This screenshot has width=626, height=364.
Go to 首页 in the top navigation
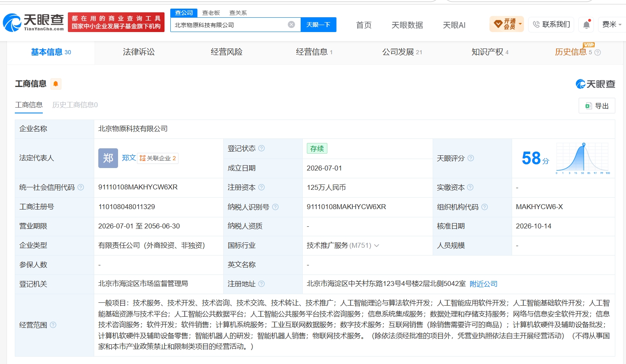364,25
